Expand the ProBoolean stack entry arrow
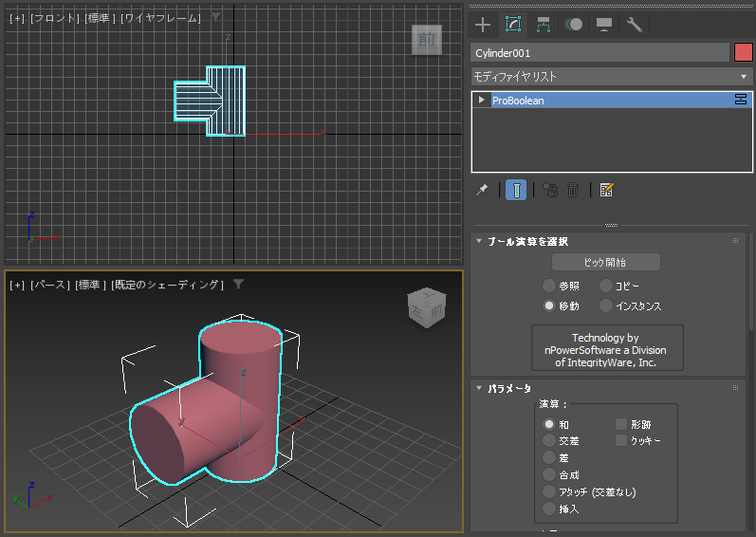Image resolution: width=756 pixels, height=537 pixels. tap(481, 100)
